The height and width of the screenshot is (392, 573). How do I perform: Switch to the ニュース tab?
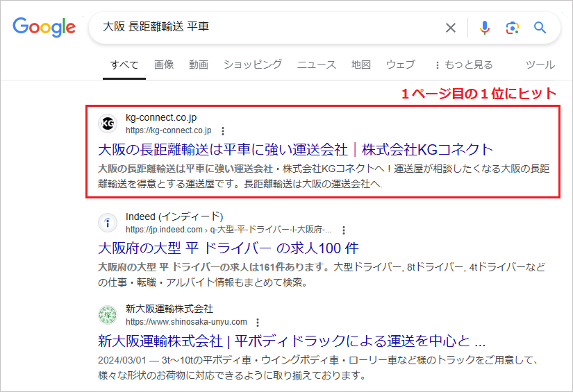tap(317, 65)
